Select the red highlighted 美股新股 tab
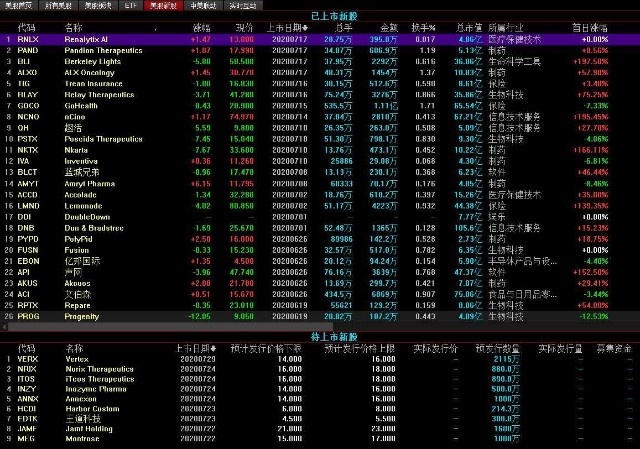The height and width of the screenshot is (449, 640). point(163,5)
